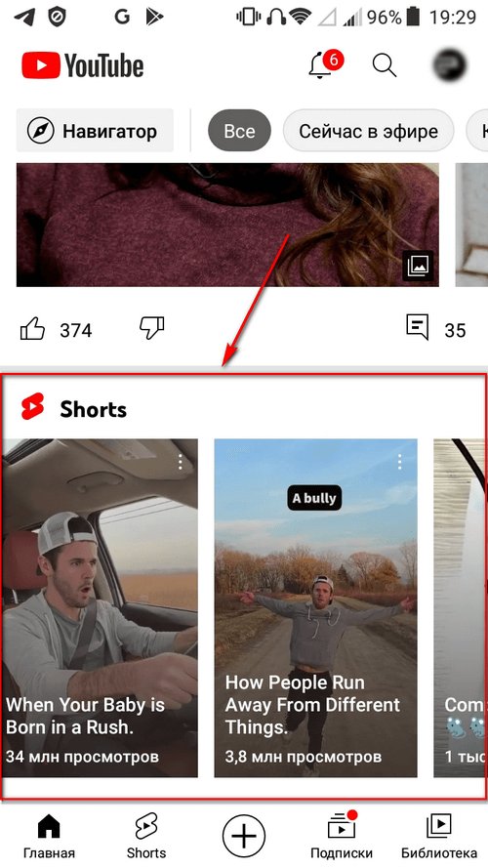The width and height of the screenshot is (488, 868).
Task: Select the Все filter chip
Action: click(239, 131)
